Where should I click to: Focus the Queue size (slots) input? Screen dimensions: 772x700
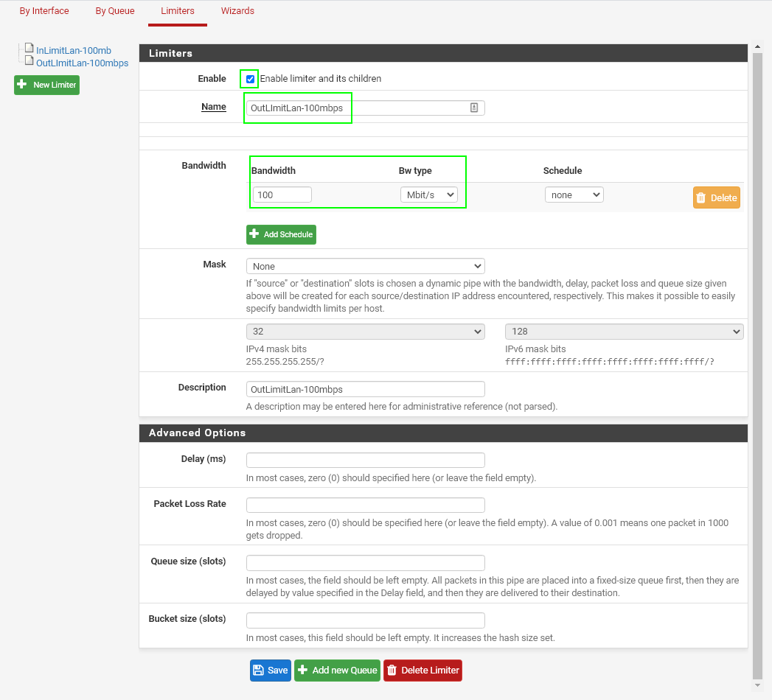pos(365,563)
